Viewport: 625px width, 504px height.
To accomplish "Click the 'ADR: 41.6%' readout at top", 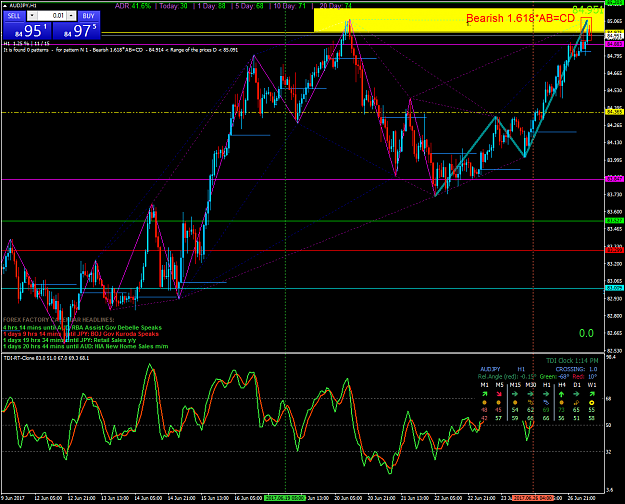I will 133,6.
